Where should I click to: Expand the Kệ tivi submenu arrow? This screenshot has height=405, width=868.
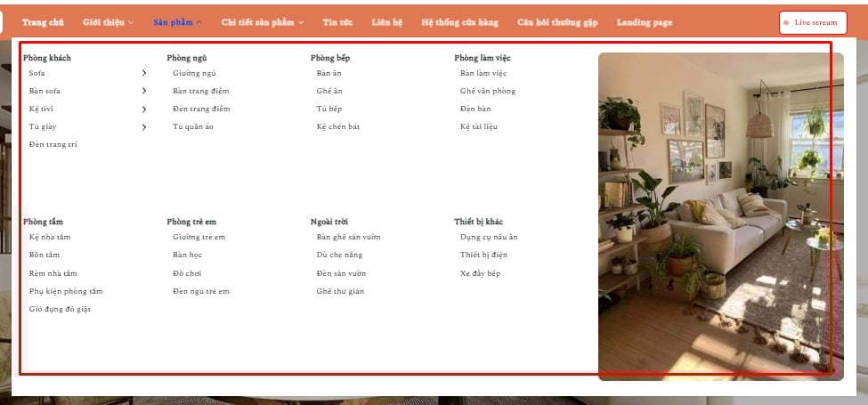(x=144, y=109)
